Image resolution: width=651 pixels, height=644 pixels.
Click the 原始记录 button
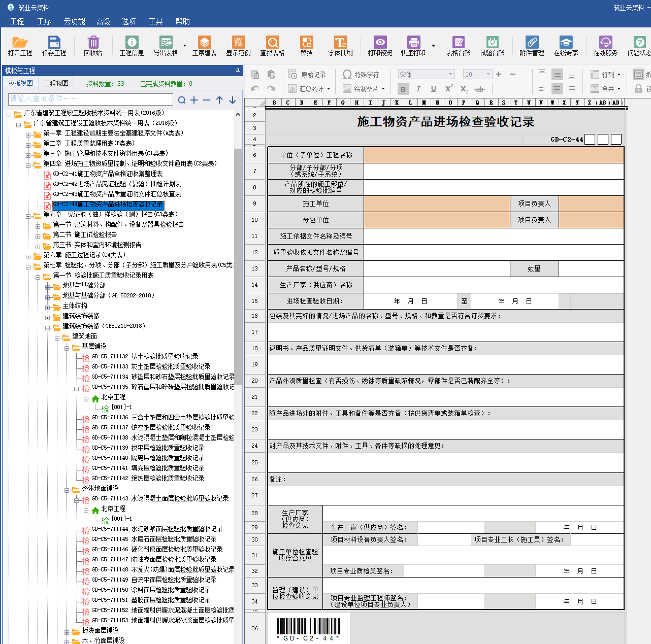[x=308, y=75]
